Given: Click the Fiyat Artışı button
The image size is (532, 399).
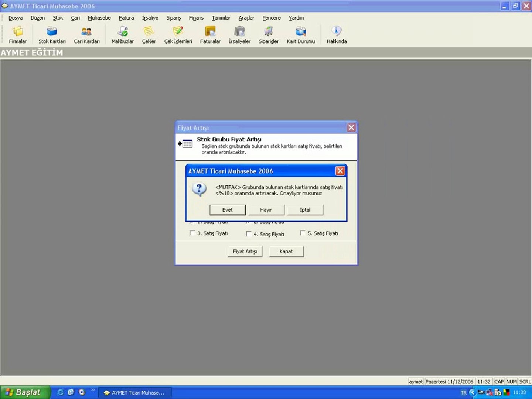Looking at the screenshot, I should click(x=245, y=252).
